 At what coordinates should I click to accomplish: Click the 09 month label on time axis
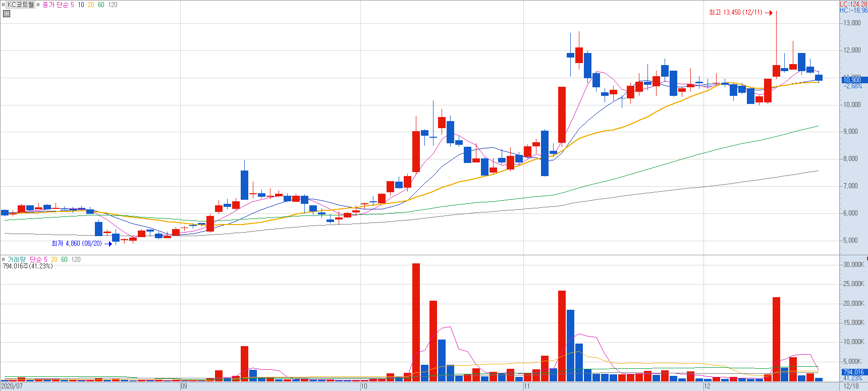[184, 386]
